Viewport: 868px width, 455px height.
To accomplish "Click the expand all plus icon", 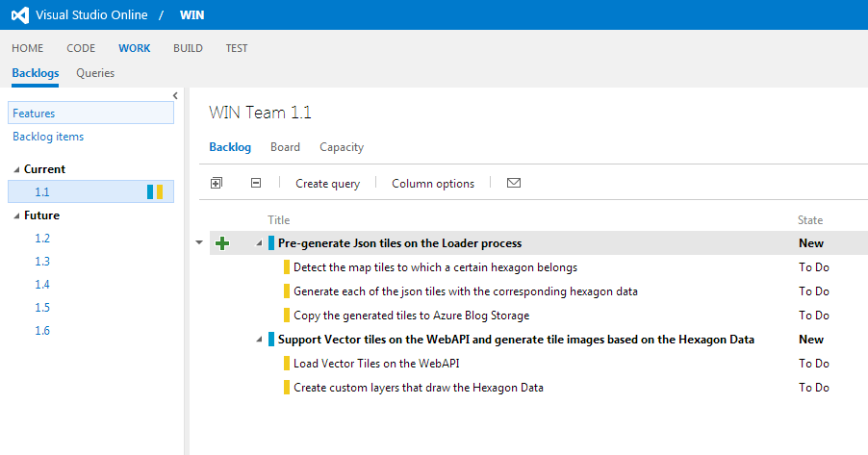I will click(217, 183).
